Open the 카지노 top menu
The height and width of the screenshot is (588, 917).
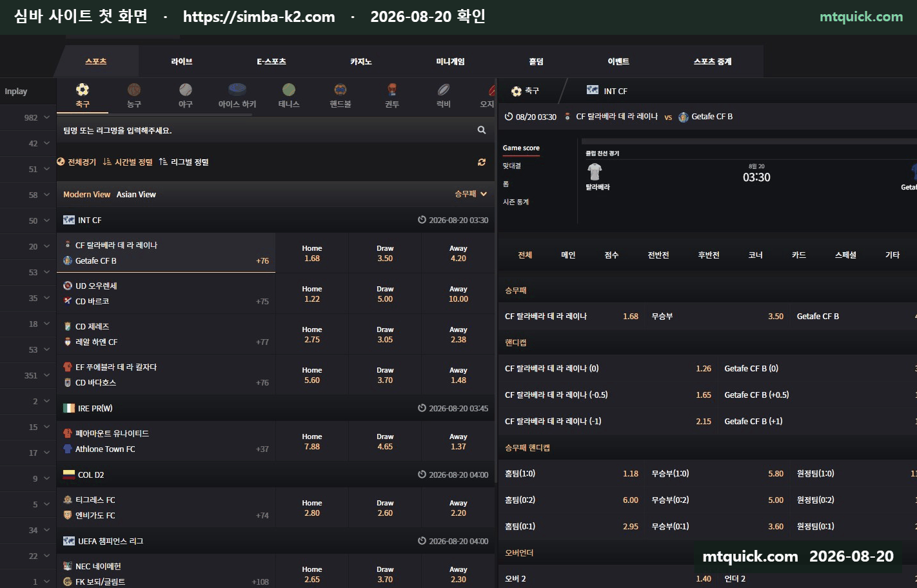(x=361, y=62)
